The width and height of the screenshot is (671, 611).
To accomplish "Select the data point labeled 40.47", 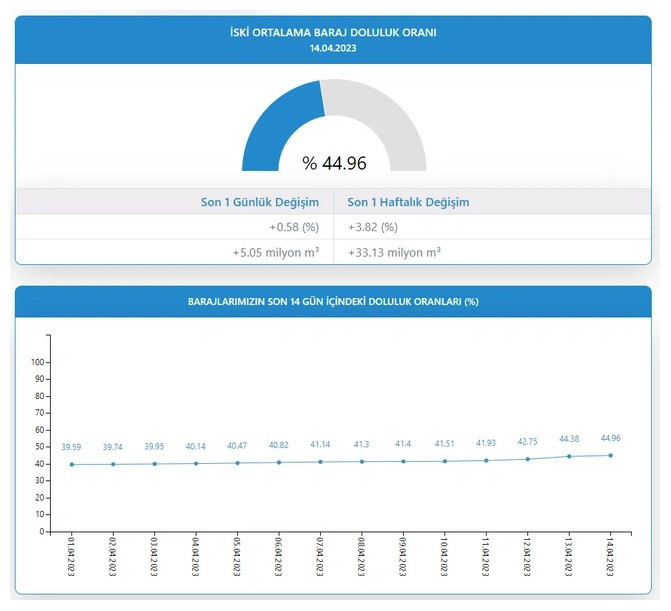I will [x=237, y=462].
